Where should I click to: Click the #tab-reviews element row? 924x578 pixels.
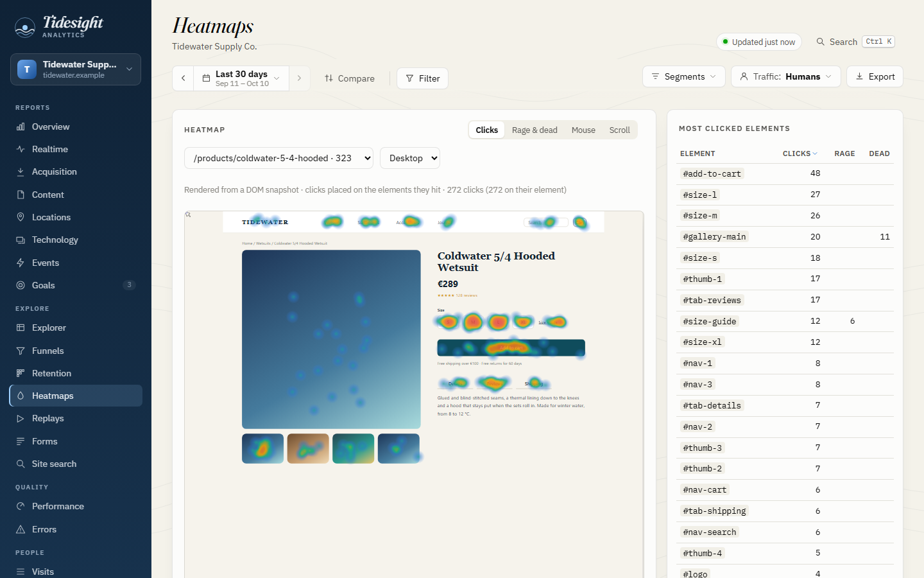click(785, 300)
